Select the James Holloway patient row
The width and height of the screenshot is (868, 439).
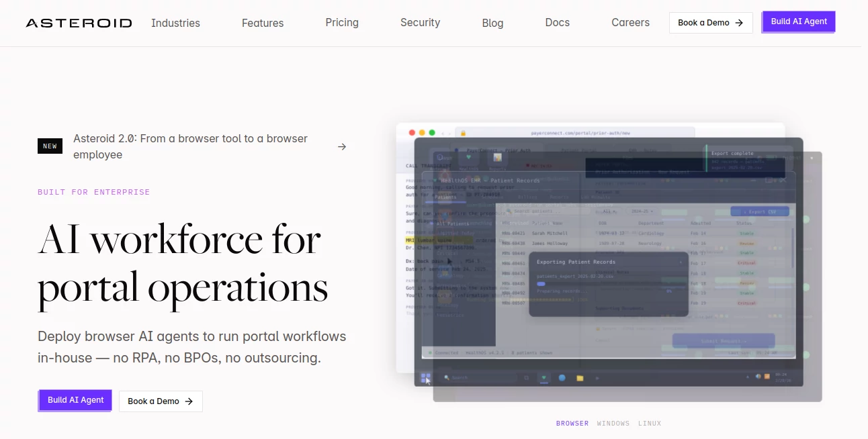coord(645,243)
